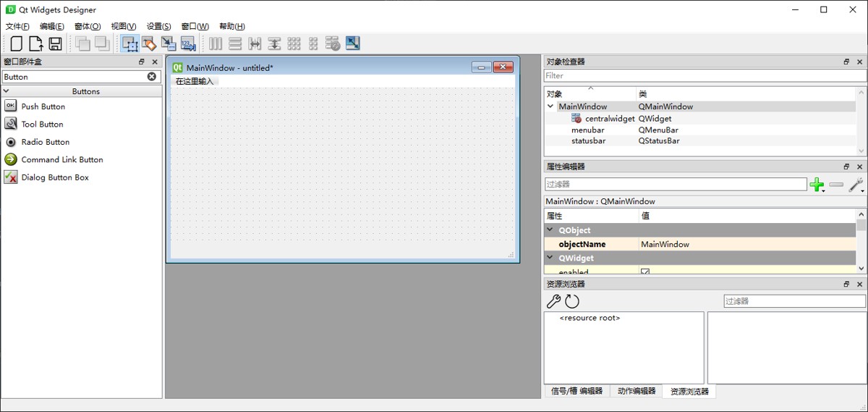Bring selected widget to front
The image size is (868, 412).
tap(102, 43)
